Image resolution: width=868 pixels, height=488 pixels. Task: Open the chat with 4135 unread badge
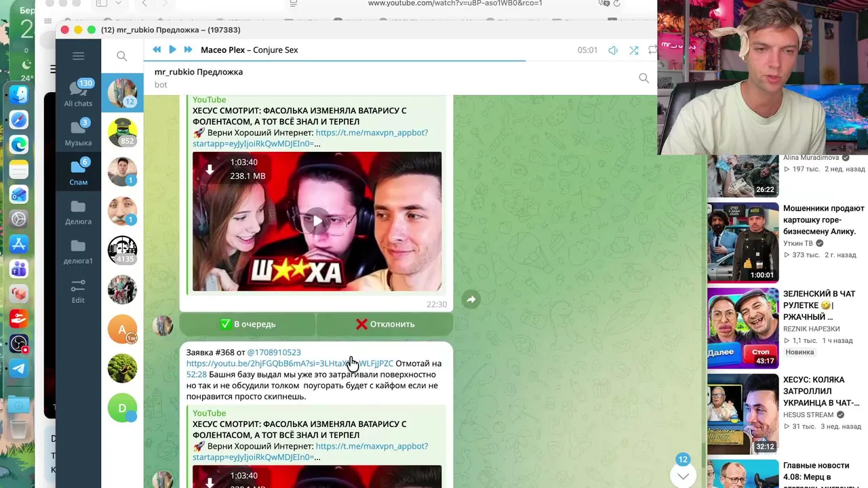pos(122,250)
